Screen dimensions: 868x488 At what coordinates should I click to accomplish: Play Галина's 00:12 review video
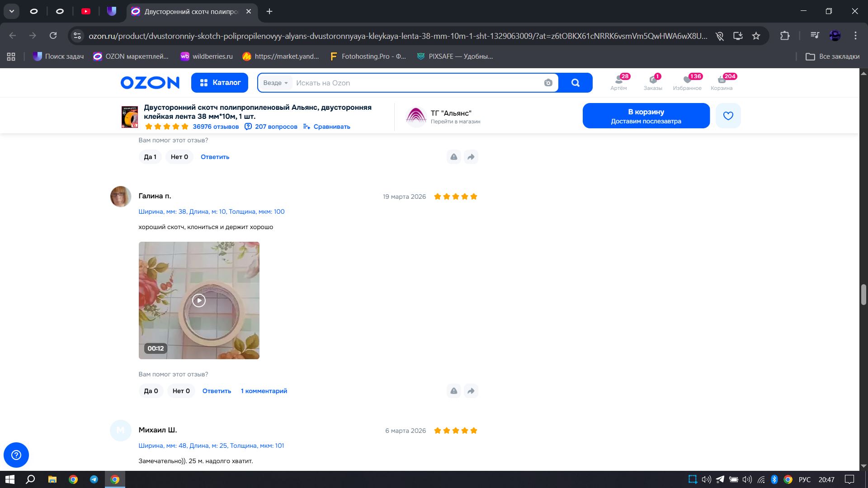(x=199, y=300)
